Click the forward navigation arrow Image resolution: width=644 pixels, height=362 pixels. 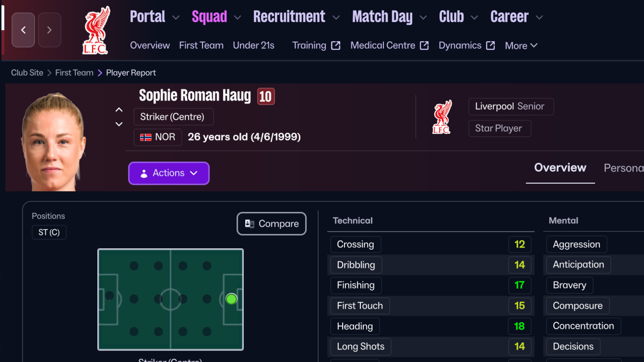click(50, 29)
